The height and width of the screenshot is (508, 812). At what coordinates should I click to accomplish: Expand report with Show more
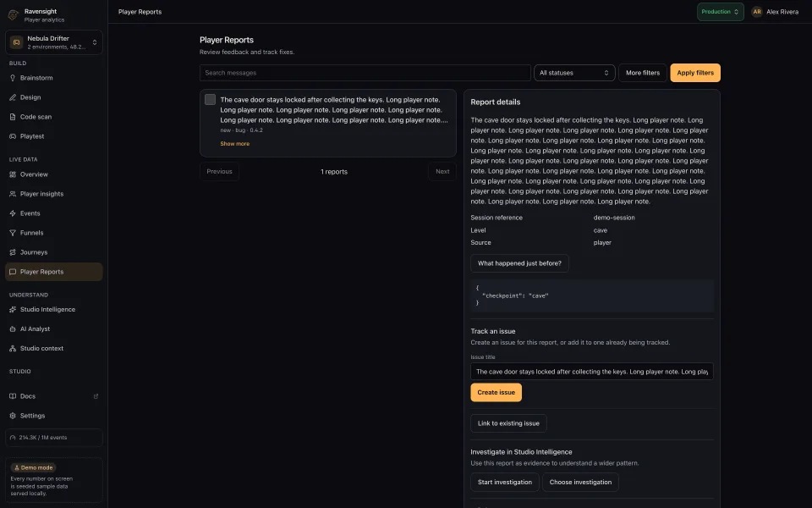coord(234,144)
